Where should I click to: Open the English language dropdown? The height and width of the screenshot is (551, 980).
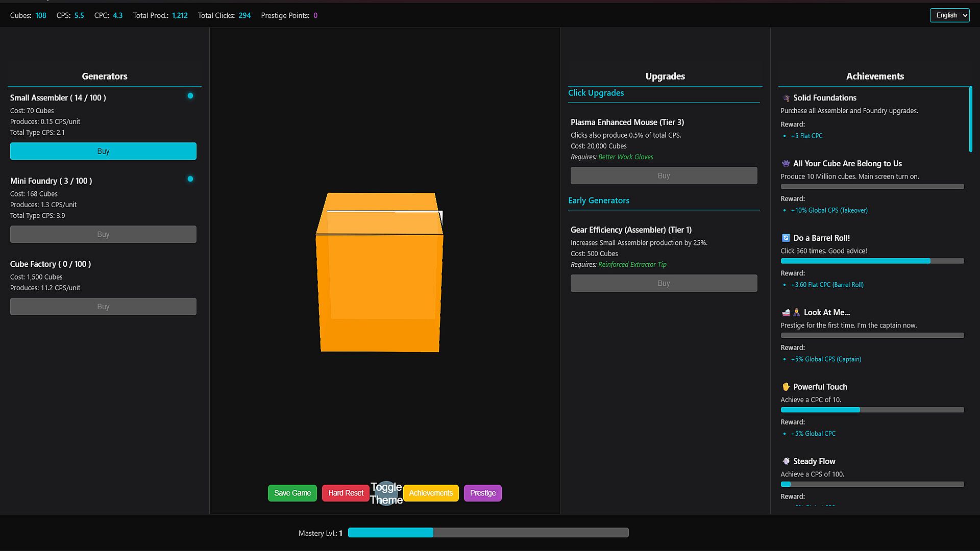point(949,15)
